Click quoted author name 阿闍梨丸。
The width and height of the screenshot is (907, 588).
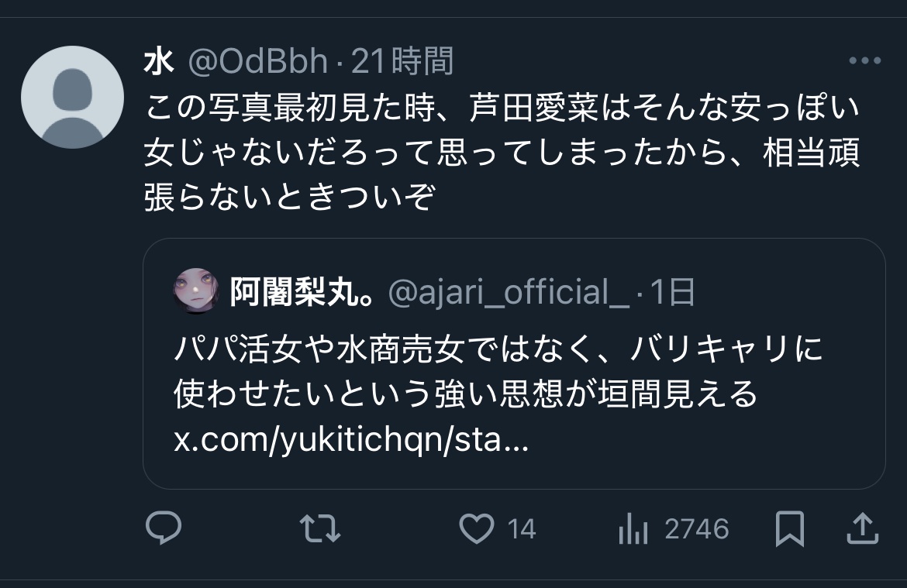[302, 291]
